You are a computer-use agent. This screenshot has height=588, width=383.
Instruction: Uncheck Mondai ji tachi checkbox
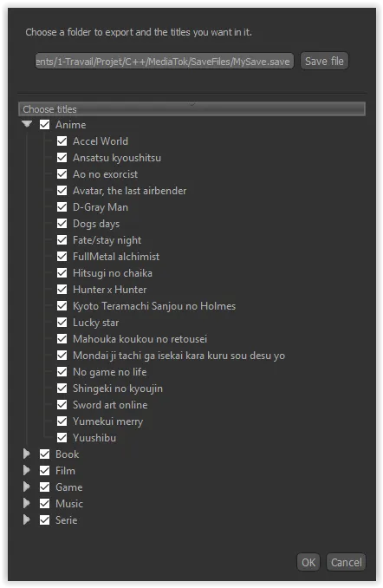coord(62,356)
